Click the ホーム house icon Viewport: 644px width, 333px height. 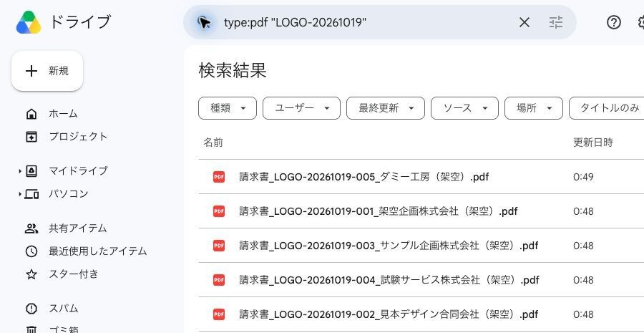coord(31,114)
